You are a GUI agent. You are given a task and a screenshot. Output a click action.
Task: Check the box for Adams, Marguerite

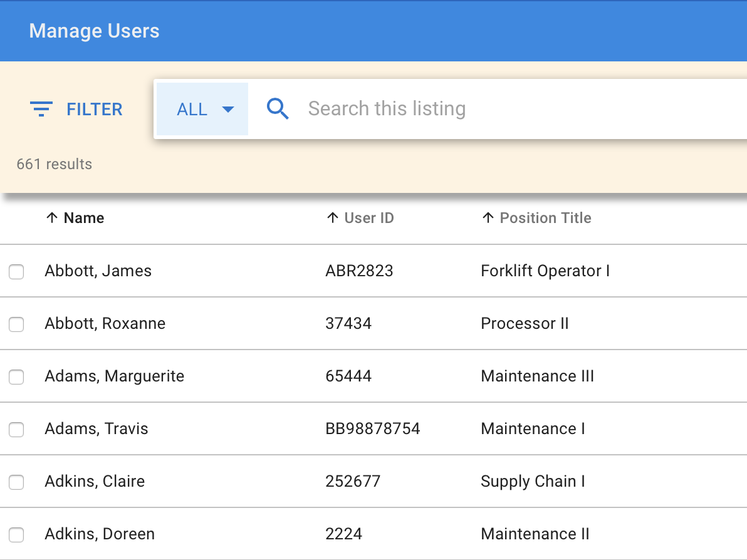click(x=16, y=376)
